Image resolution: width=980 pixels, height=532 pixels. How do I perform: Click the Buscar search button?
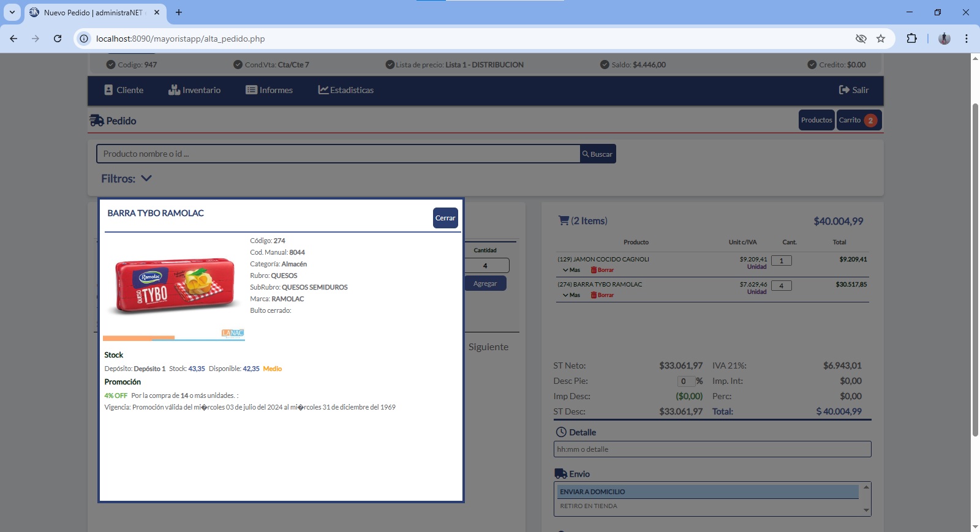[598, 154]
